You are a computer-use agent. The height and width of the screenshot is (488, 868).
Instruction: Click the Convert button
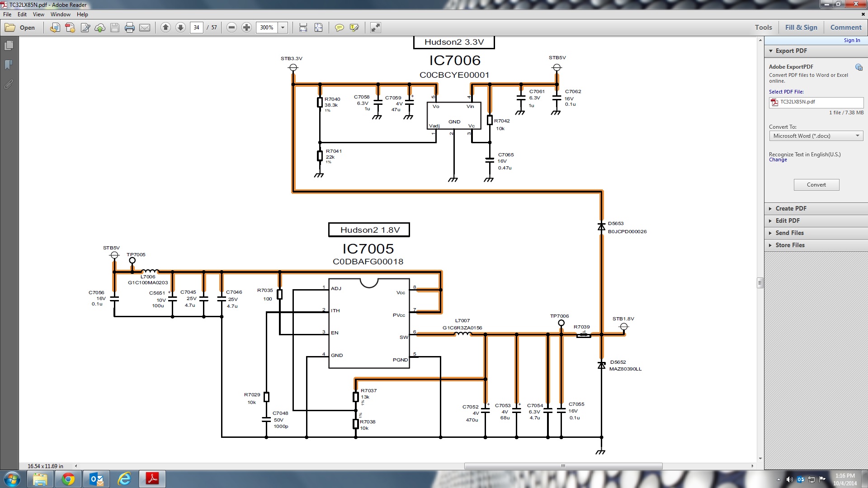click(x=816, y=185)
